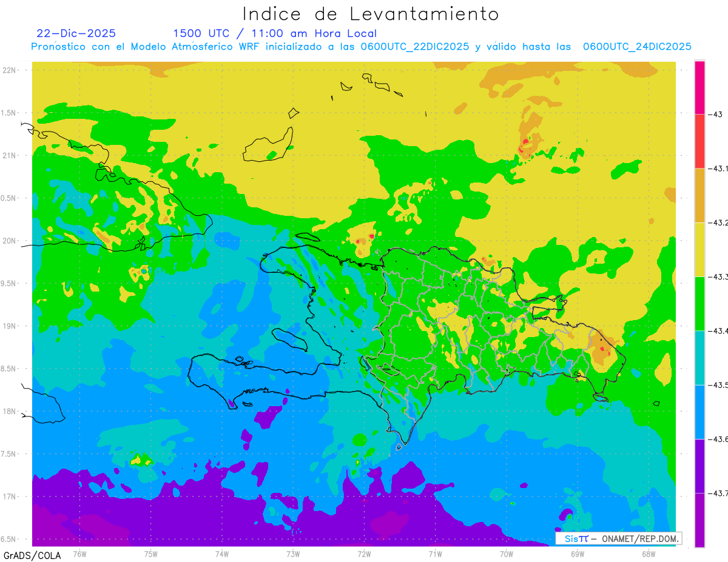Pick the teal color bar segment

pyautogui.click(x=699, y=358)
